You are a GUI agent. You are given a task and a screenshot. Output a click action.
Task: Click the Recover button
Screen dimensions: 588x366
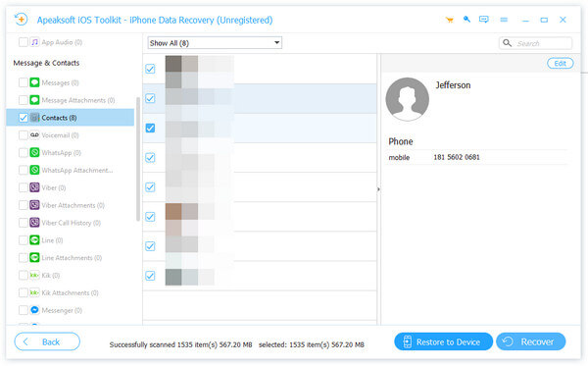(530, 341)
